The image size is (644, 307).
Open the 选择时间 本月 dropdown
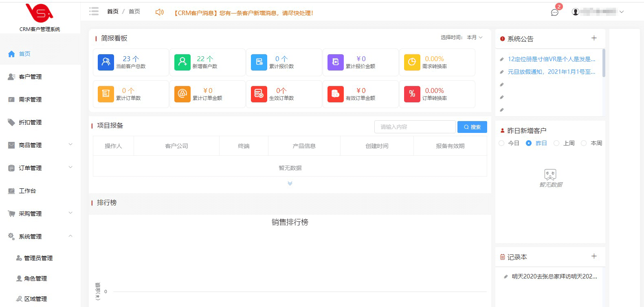pyautogui.click(x=475, y=38)
